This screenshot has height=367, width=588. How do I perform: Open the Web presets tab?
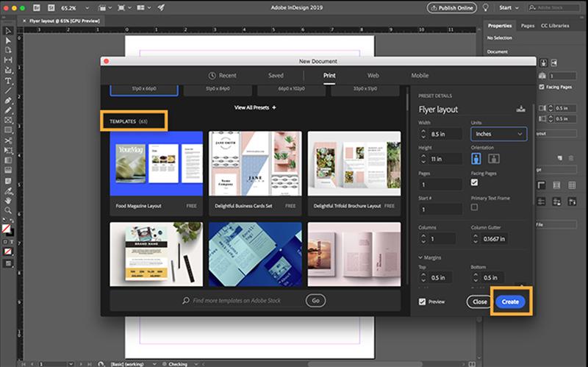(x=373, y=76)
